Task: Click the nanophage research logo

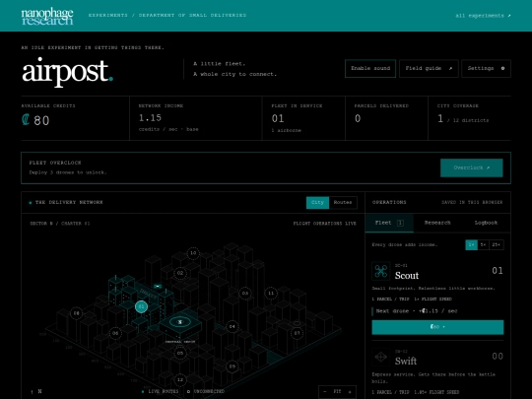Action: point(47,16)
